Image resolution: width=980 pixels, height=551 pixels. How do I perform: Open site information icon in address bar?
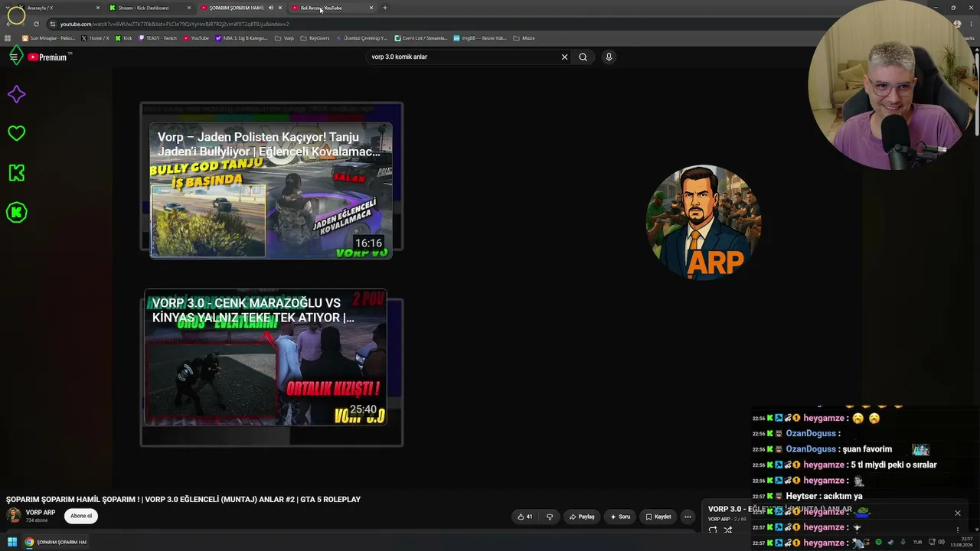pyautogui.click(x=52, y=24)
